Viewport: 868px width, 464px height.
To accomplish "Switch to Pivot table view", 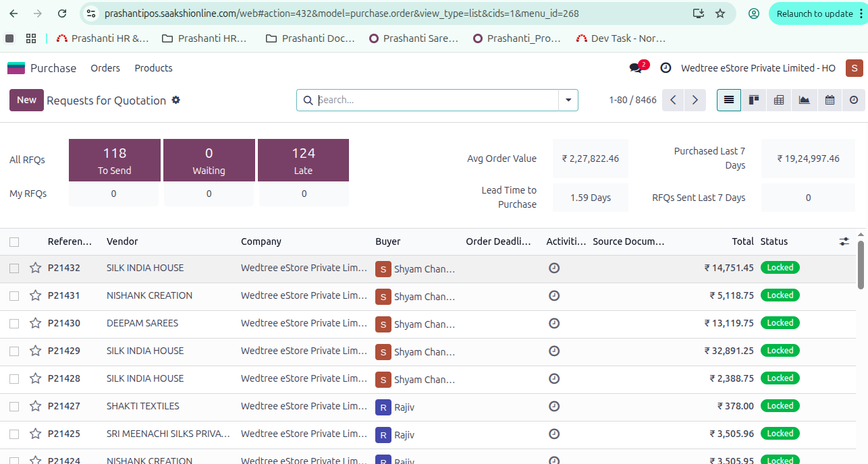I will pyautogui.click(x=779, y=100).
